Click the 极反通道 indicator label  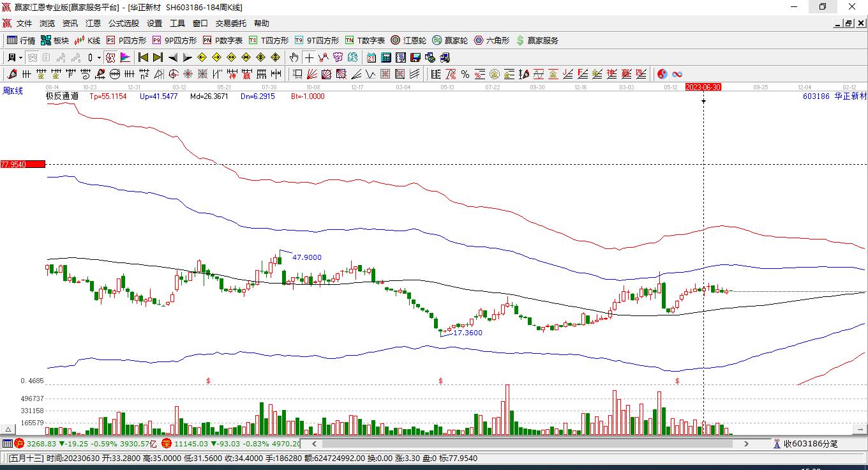coord(62,96)
